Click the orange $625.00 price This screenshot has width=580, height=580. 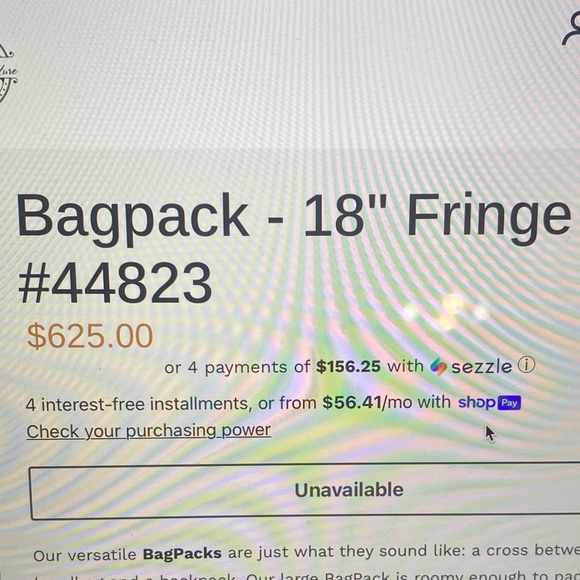[90, 336]
